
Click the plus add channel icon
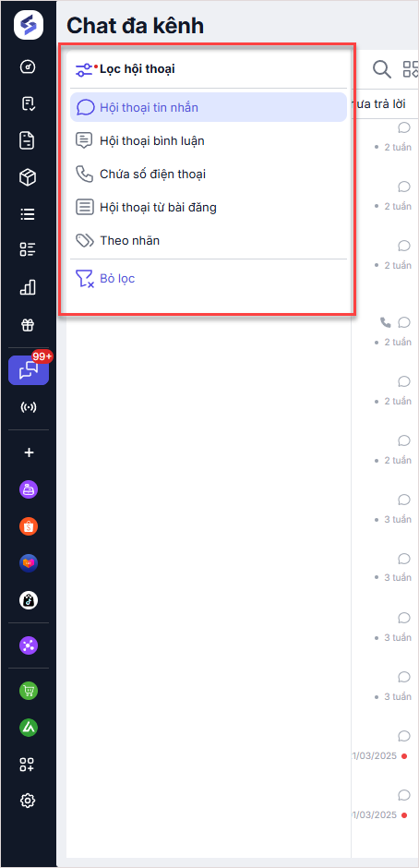coord(29,452)
